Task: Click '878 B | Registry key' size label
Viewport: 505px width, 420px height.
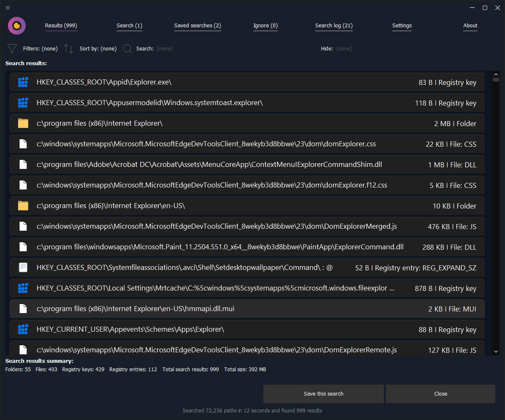Action: (446, 288)
